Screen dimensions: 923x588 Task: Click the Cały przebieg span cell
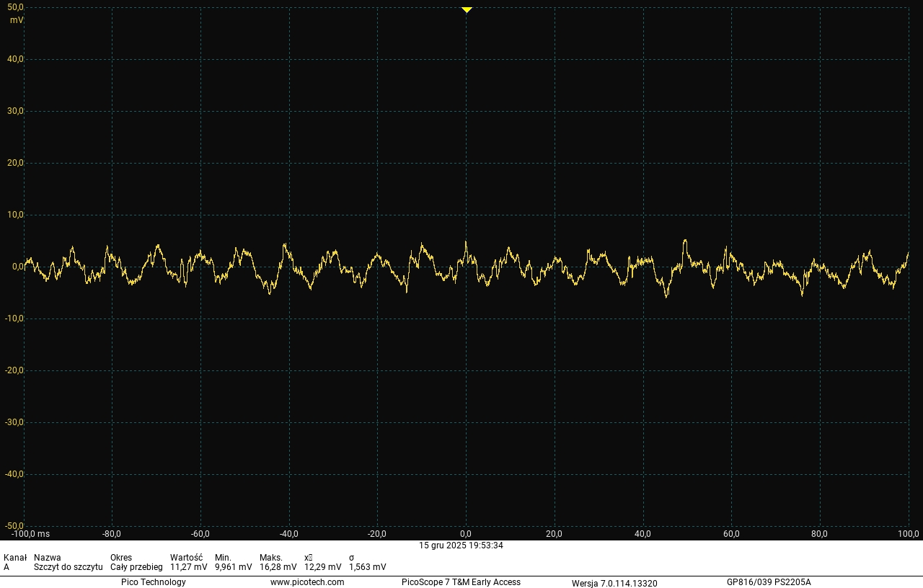pyautogui.click(x=136, y=567)
